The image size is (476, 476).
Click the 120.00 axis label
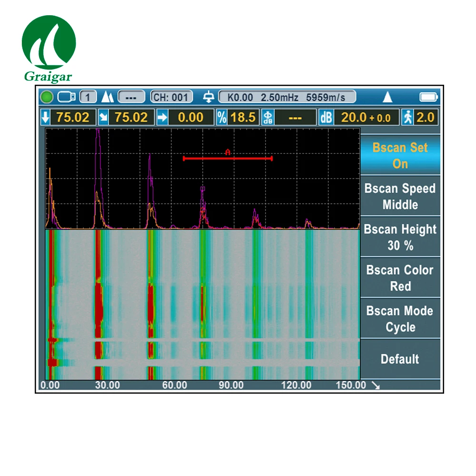[x=296, y=385]
